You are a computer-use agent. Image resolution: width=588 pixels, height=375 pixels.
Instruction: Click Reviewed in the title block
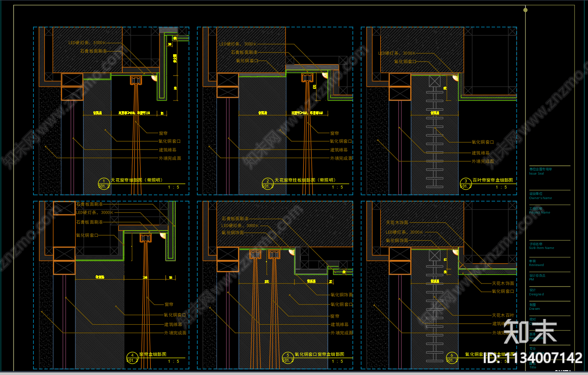[536, 265]
